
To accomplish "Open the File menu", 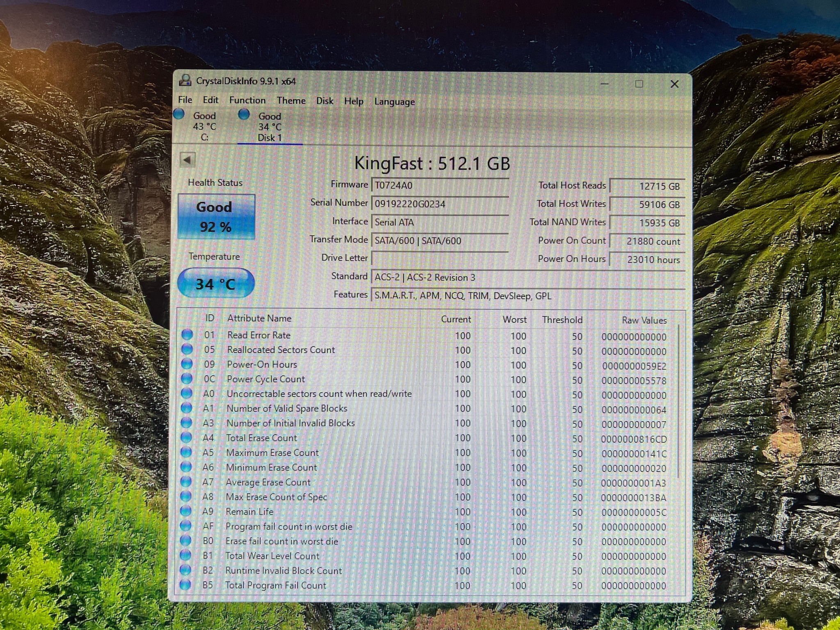I will [185, 100].
